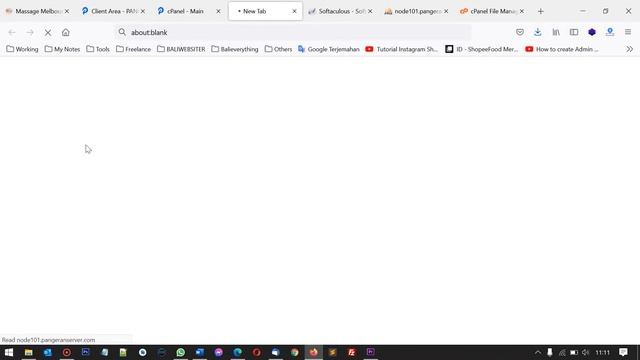Open the Firefox account icon
The width and height of the screenshot is (640, 360).
coord(610,32)
